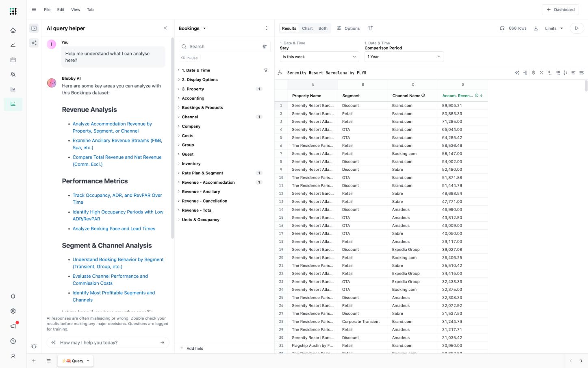The image size is (588, 368).
Task: Apply percent format to the column
Action: click(541, 73)
